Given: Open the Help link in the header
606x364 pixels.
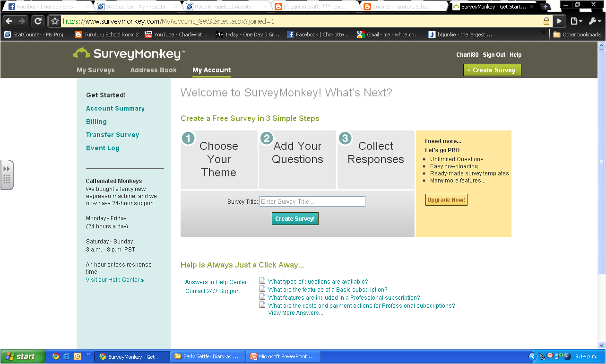Looking at the screenshot, I should pos(516,55).
